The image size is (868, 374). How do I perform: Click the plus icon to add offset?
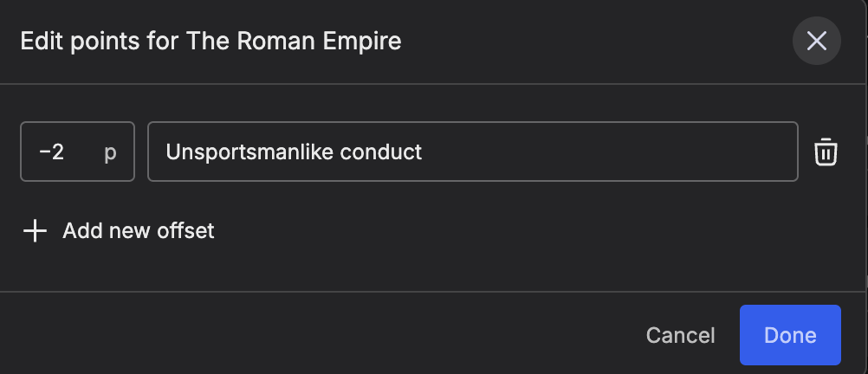[35, 231]
